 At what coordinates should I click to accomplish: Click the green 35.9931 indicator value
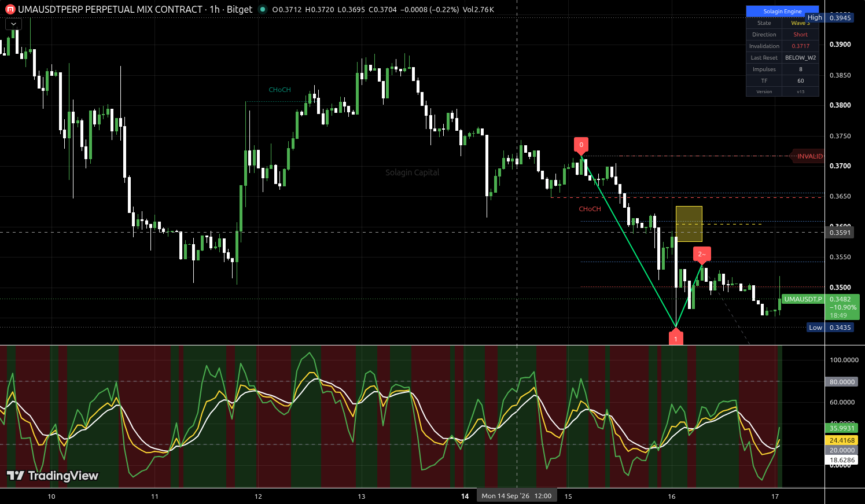coord(842,428)
